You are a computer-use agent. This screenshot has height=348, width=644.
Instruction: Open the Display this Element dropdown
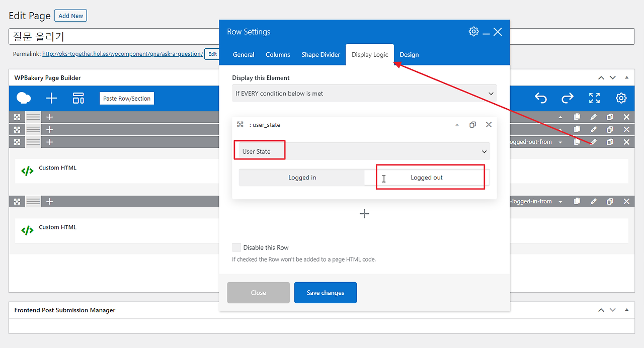[x=364, y=94]
